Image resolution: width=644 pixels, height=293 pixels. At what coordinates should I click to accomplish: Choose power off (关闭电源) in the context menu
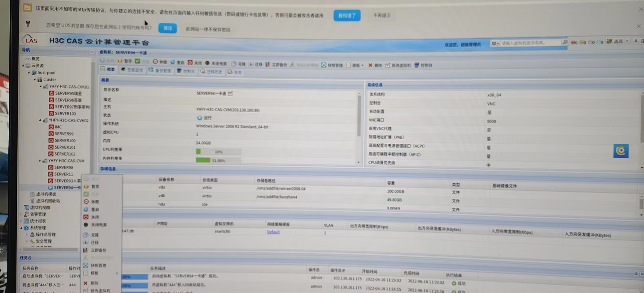[99, 225]
